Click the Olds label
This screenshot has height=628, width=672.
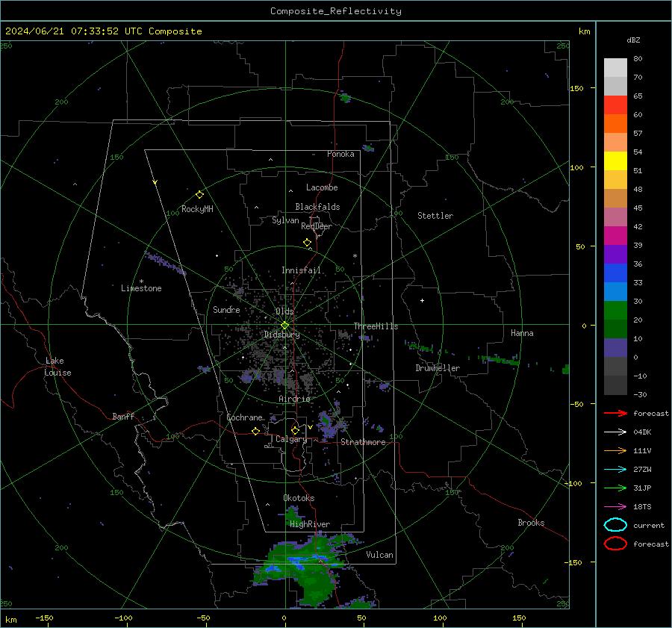284,311
